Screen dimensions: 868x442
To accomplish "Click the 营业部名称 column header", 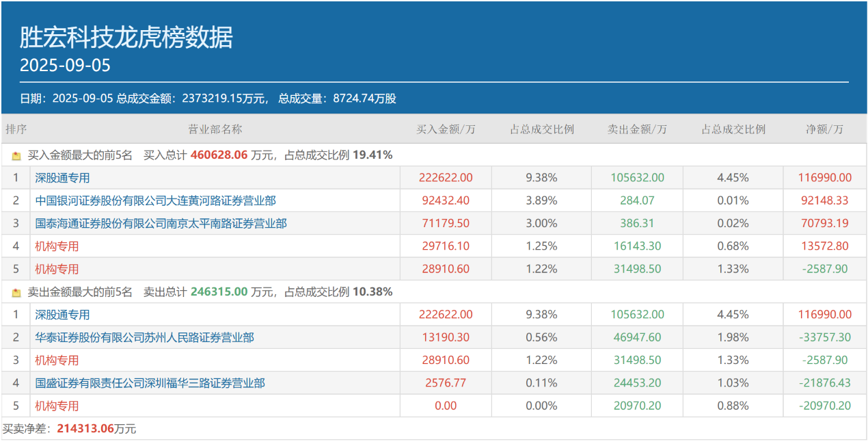I will [215, 129].
